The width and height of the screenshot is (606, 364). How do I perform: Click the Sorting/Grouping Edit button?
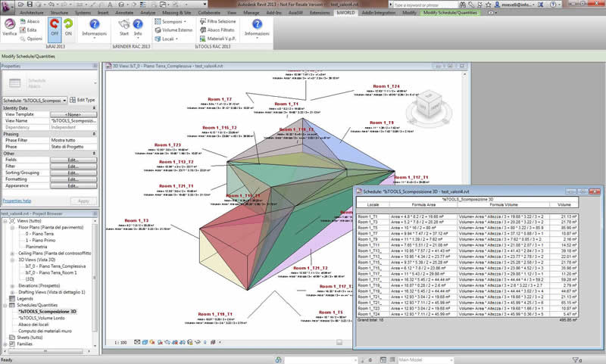tap(73, 173)
